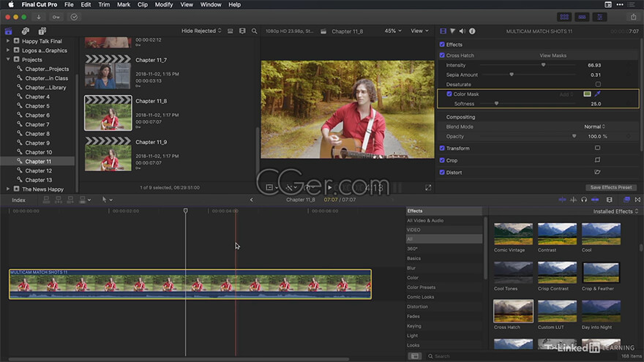
Task: Show the info inspector icon
Action: [472, 31]
